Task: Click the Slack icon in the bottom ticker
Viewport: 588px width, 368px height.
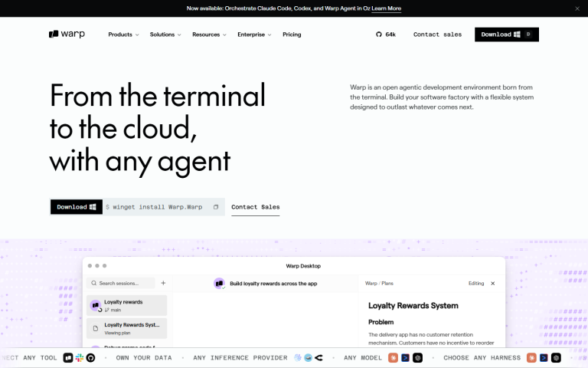Action: click(79, 358)
